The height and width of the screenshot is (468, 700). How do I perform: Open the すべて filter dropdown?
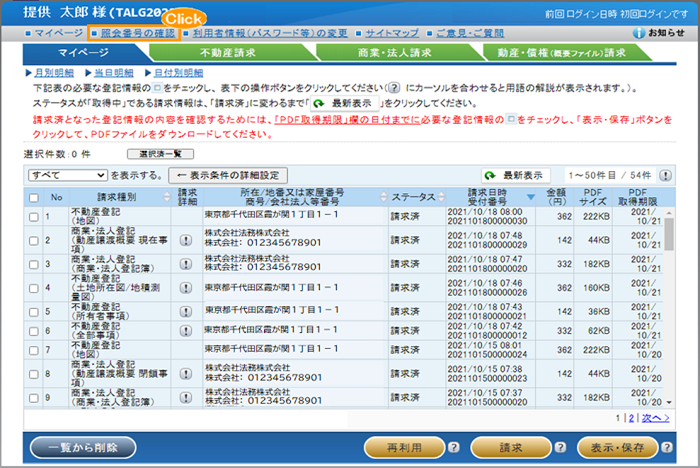(67, 175)
